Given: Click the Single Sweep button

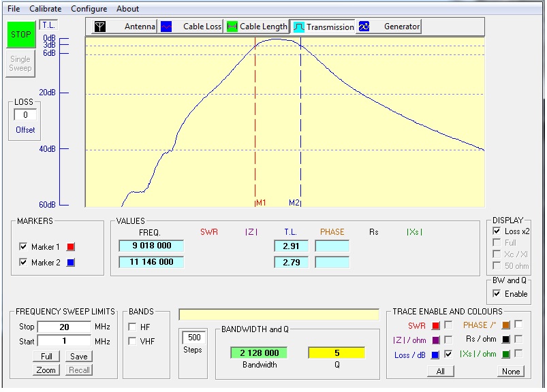Looking at the screenshot, I should coord(20,63).
